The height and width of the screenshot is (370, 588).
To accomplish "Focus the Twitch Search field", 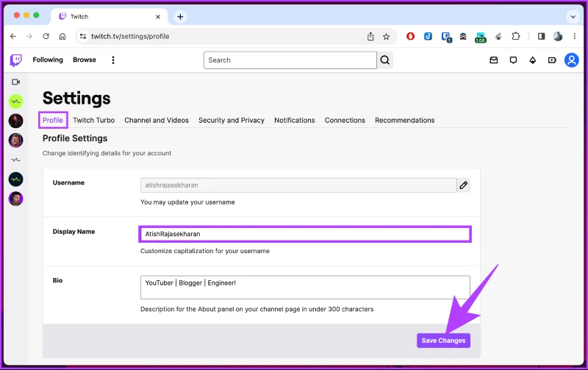I will [290, 60].
